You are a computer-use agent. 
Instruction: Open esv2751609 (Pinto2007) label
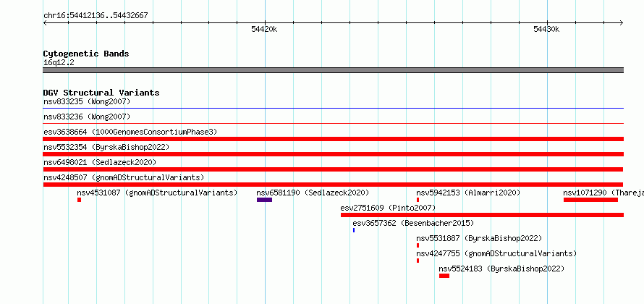[x=388, y=208]
